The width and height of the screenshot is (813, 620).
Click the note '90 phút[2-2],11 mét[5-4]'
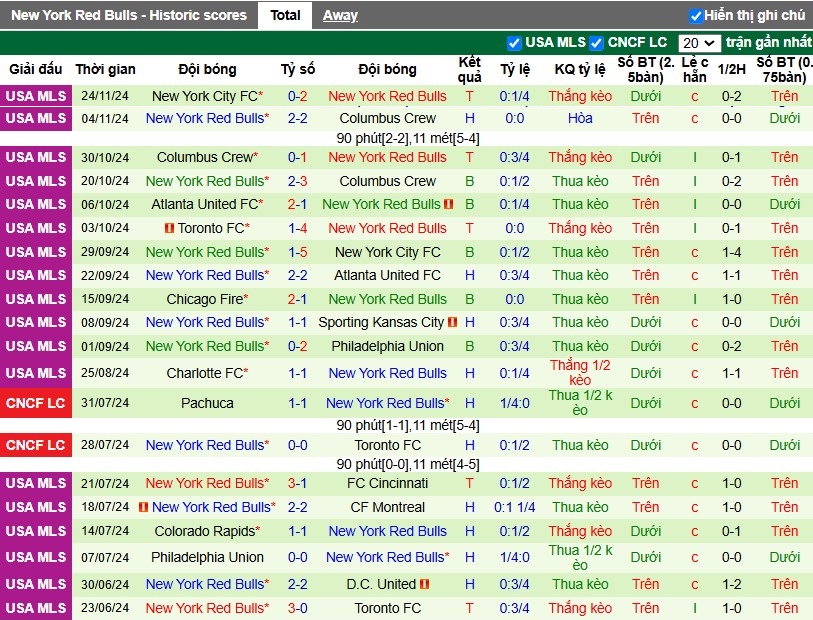(408, 138)
